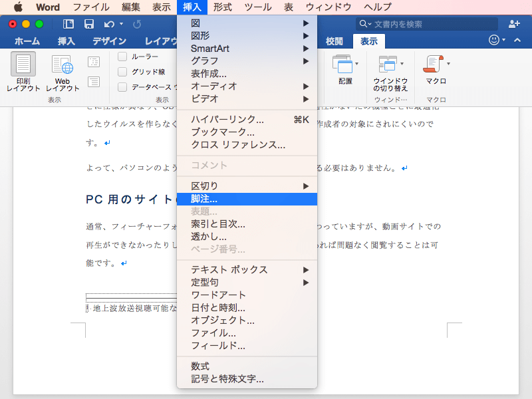Image resolution: width=532 pixels, height=399 pixels.
Task: Click the Undo arrow icon
Action: pos(109,24)
